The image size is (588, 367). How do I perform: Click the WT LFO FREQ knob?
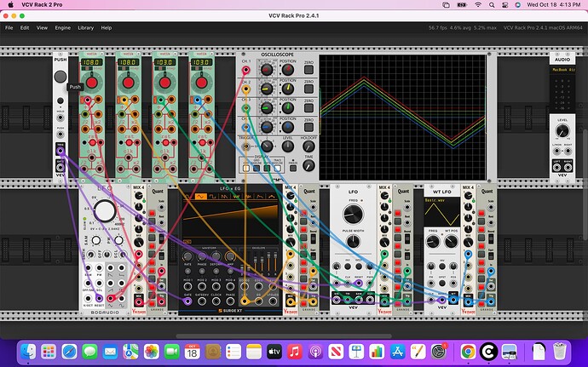[433, 242]
